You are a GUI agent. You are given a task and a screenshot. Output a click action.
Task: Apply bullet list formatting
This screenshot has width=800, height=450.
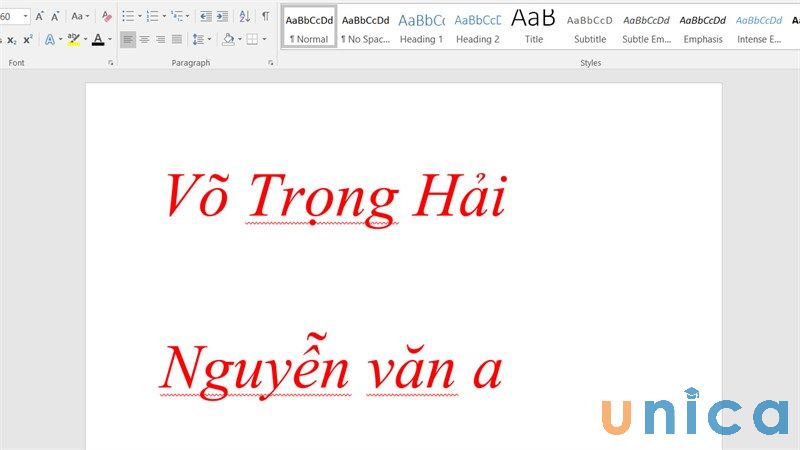pos(128,16)
